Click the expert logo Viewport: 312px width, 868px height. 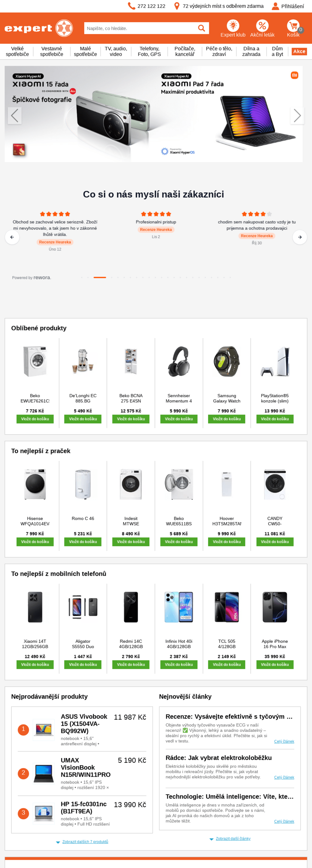pyautogui.click(x=38, y=28)
